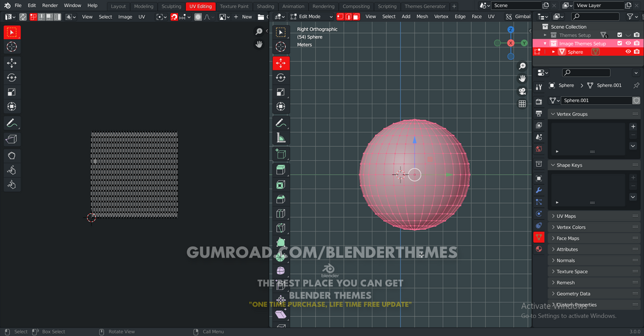Screen dimensions: 644x336
Task: Open the World properties tab
Action: click(x=539, y=149)
